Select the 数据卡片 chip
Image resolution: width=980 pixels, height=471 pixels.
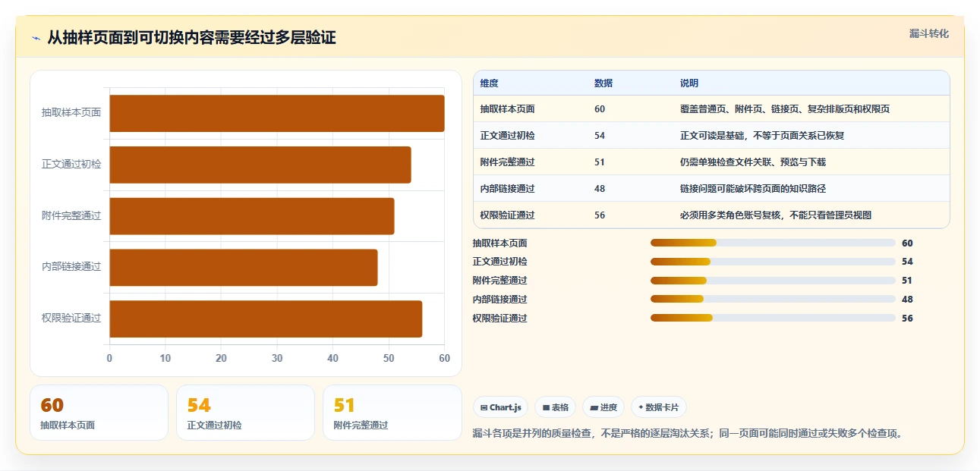[x=659, y=407]
